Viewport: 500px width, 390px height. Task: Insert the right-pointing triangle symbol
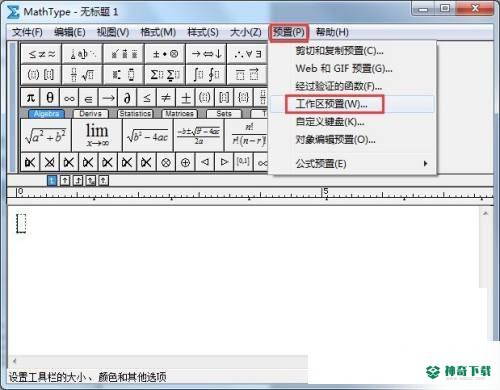click(224, 162)
